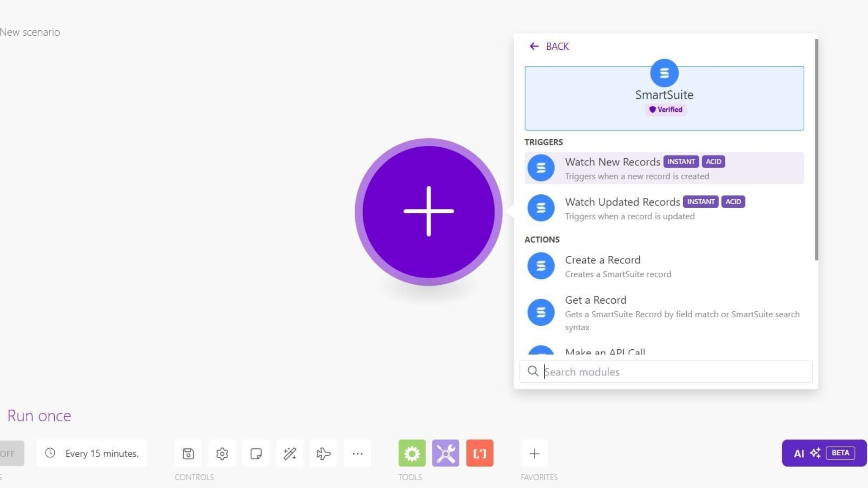Click the Notes sticky-note icon
The image size is (868, 488).
point(256,453)
